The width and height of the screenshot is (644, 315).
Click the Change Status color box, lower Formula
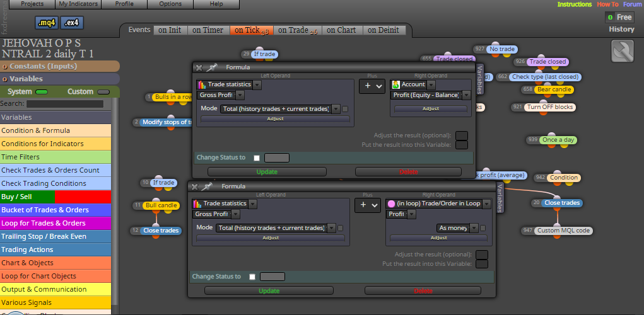(x=272, y=277)
